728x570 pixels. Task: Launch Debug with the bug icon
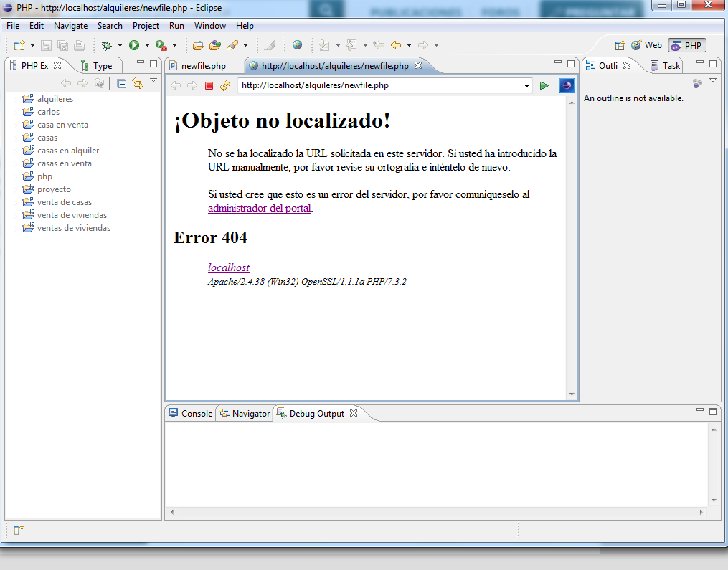coord(108,45)
